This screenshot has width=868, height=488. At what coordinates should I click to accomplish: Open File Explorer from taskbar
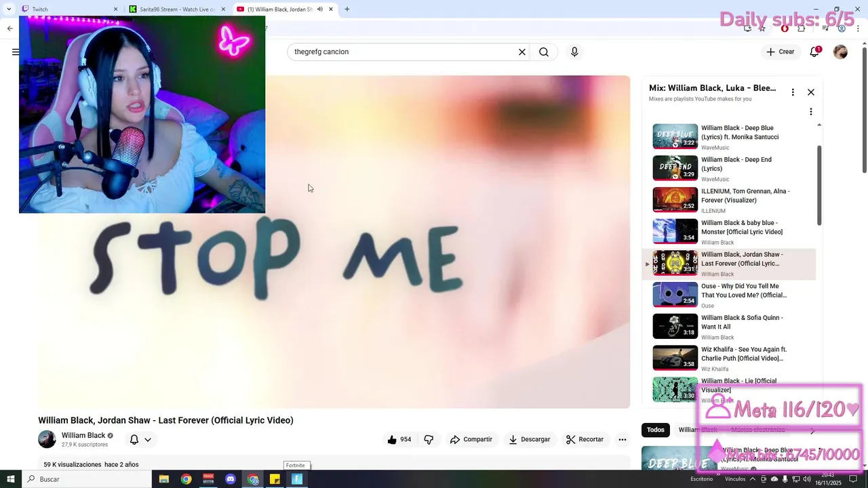(163, 479)
